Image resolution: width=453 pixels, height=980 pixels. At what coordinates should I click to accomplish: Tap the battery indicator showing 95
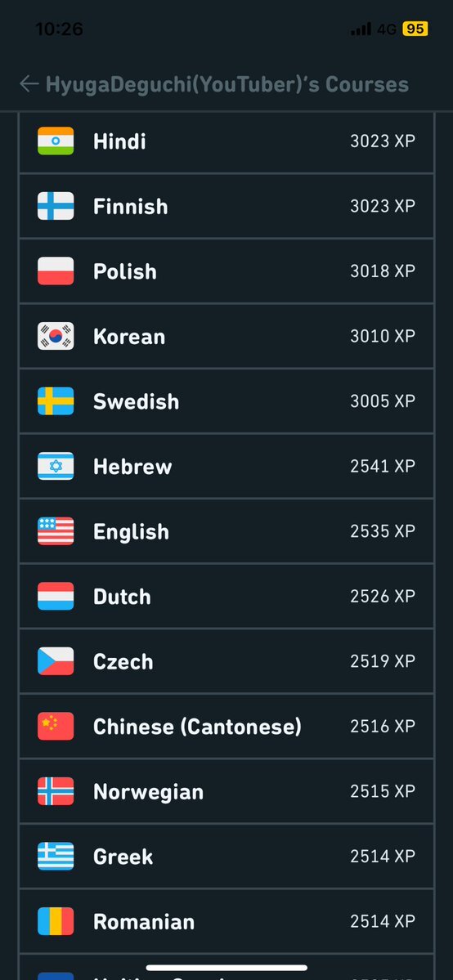pyautogui.click(x=415, y=29)
